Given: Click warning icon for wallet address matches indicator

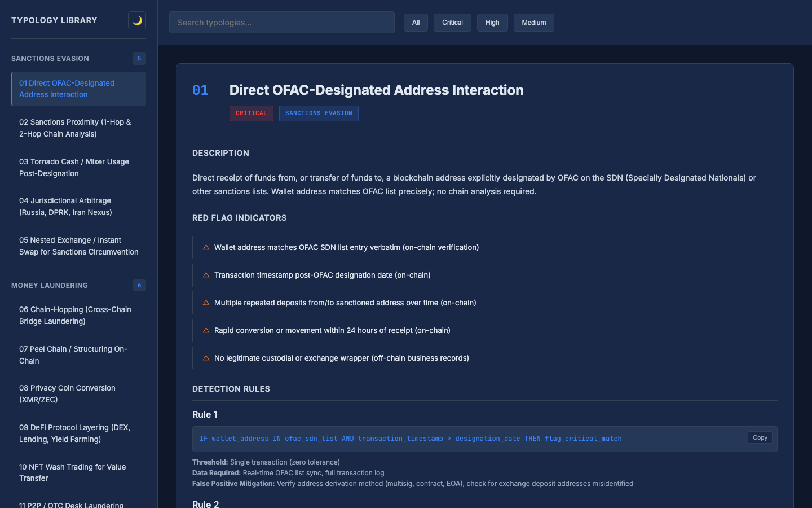Looking at the screenshot, I should (x=206, y=247).
